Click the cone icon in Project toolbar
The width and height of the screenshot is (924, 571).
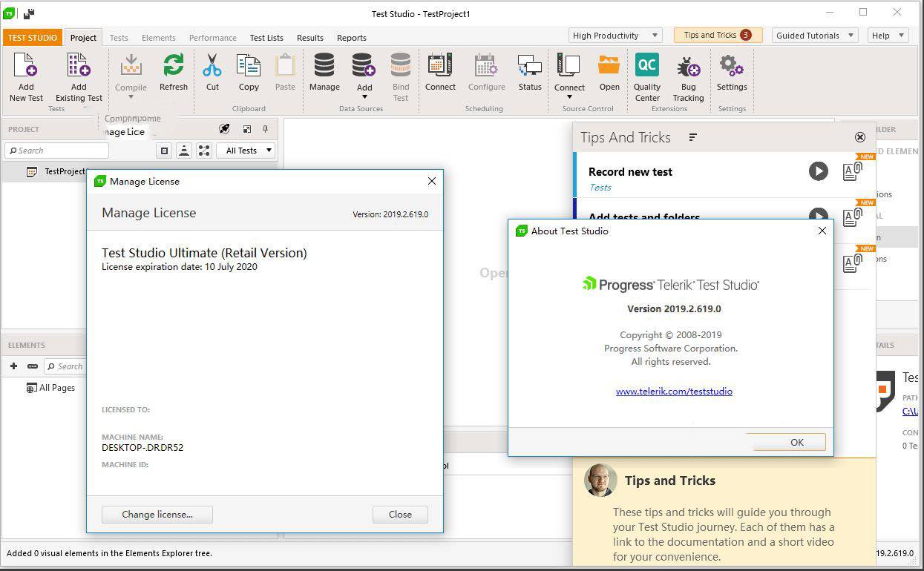pos(184,151)
